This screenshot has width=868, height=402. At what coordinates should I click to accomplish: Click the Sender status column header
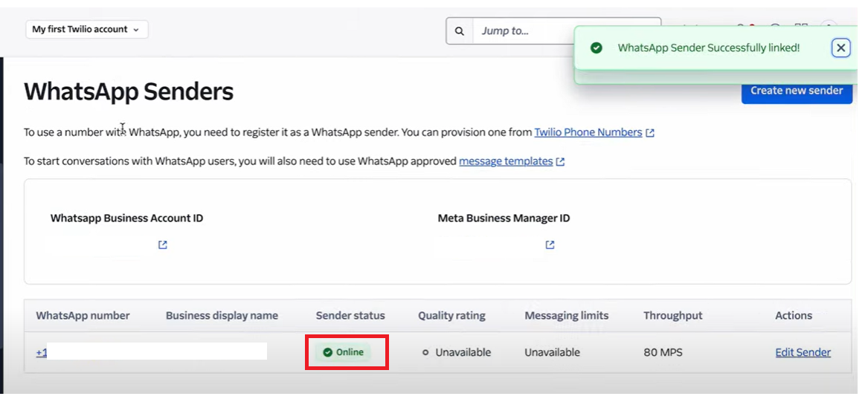pos(350,316)
